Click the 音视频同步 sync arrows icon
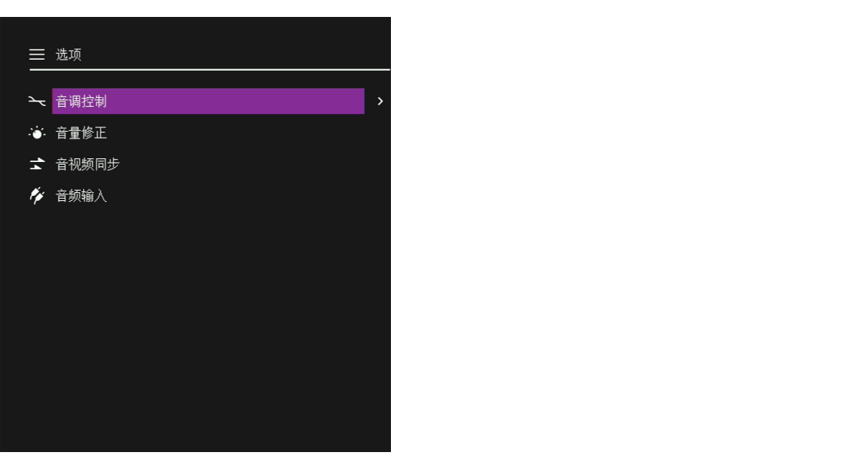 (37, 164)
